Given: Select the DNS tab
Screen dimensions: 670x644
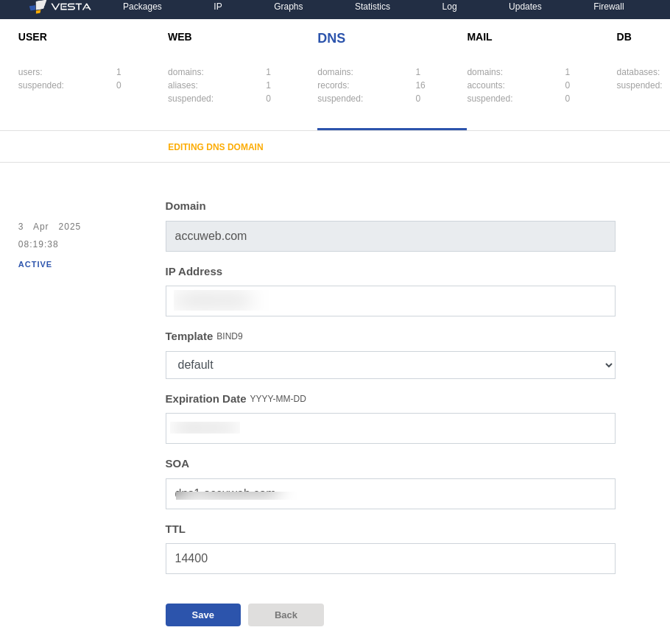Looking at the screenshot, I should pyautogui.click(x=331, y=38).
